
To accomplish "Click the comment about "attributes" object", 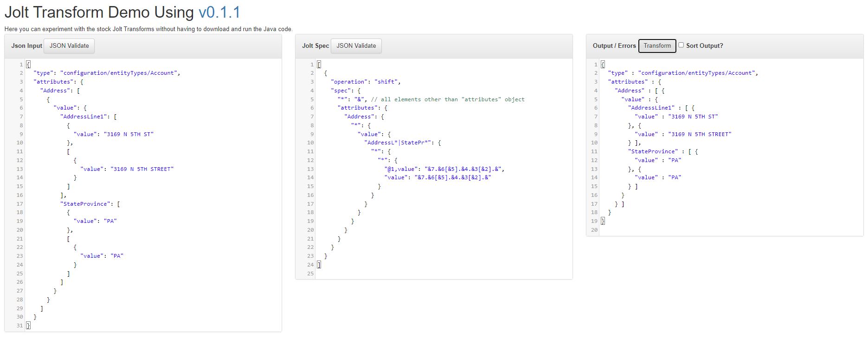I will point(448,99).
